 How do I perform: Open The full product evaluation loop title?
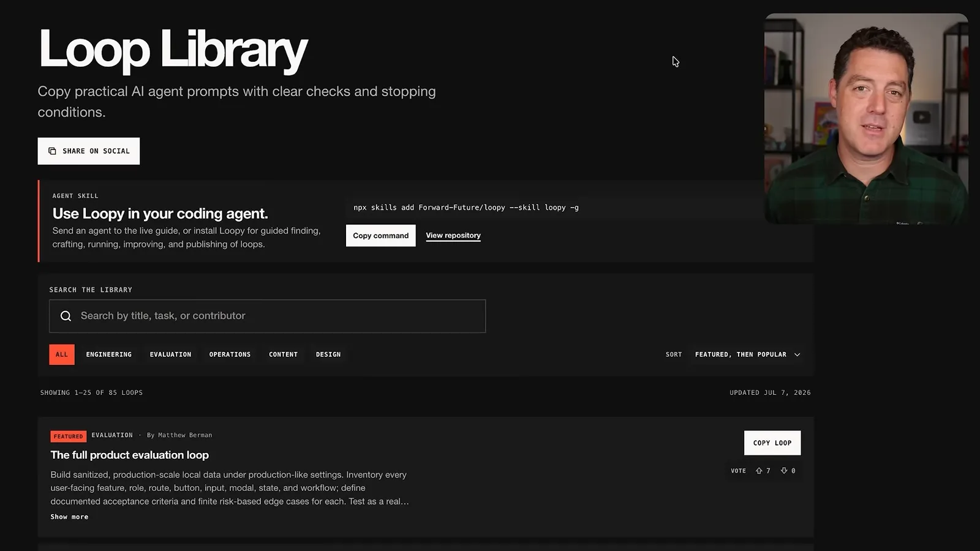pyautogui.click(x=130, y=455)
